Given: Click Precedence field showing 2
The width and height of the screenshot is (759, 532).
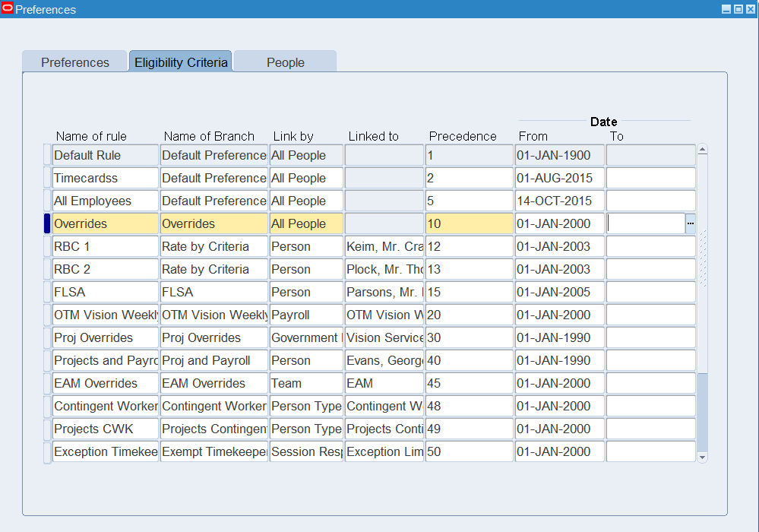Looking at the screenshot, I should point(469,178).
